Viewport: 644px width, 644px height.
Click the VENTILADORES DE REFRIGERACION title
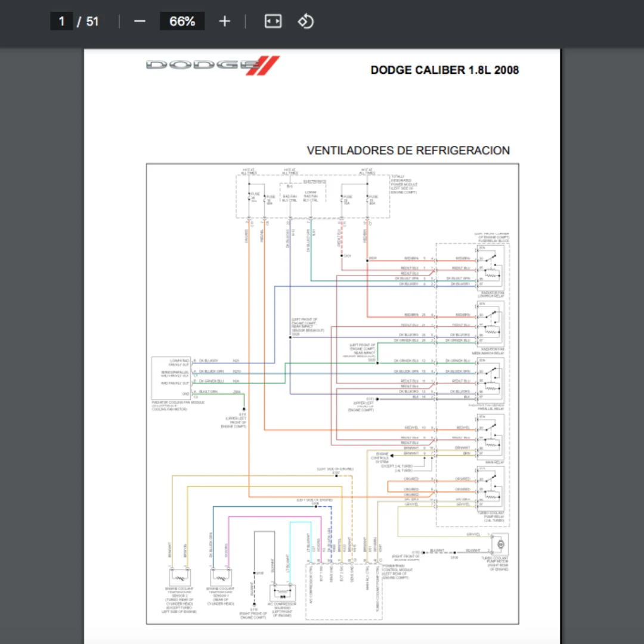(408, 151)
